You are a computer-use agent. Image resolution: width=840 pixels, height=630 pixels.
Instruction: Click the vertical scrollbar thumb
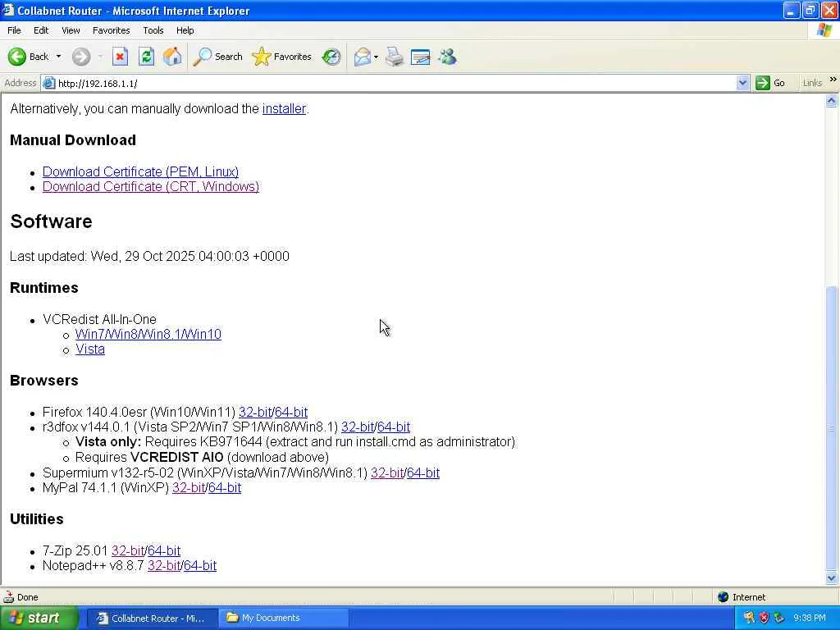(832, 428)
